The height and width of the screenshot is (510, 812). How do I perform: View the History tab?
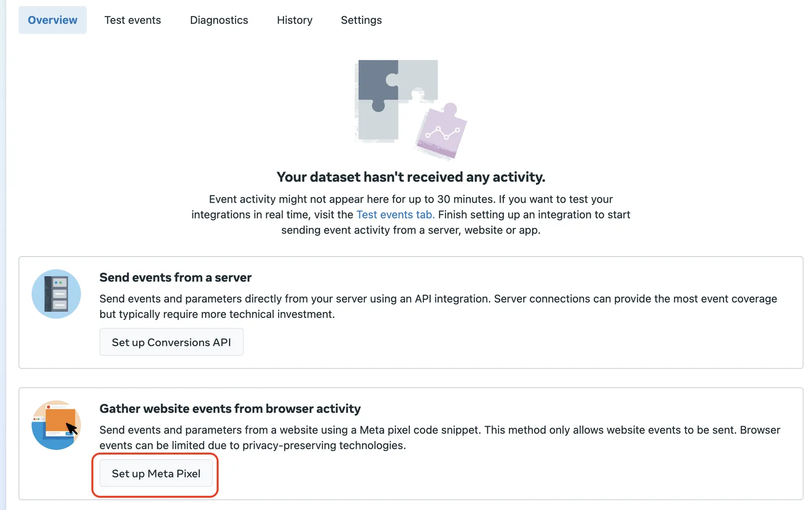pyautogui.click(x=295, y=20)
